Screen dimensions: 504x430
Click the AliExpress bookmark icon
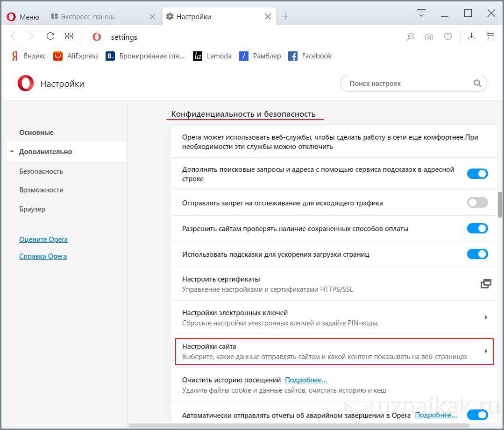click(x=58, y=56)
